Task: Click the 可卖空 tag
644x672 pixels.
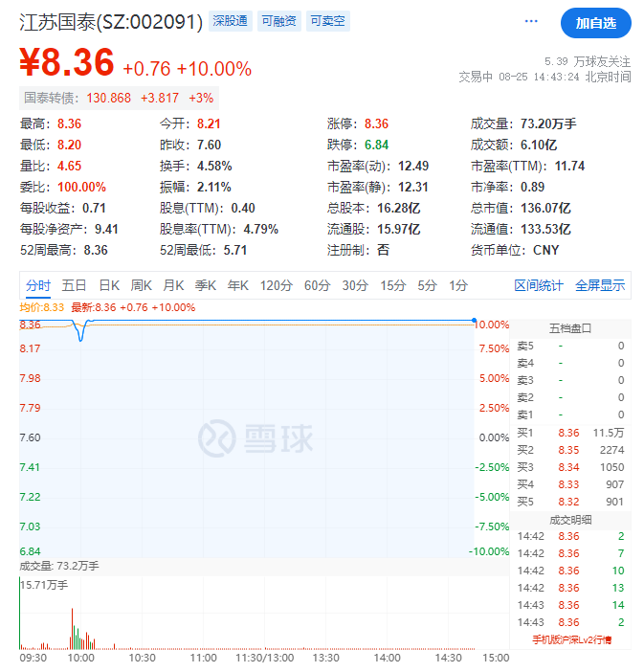Action: pyautogui.click(x=328, y=21)
